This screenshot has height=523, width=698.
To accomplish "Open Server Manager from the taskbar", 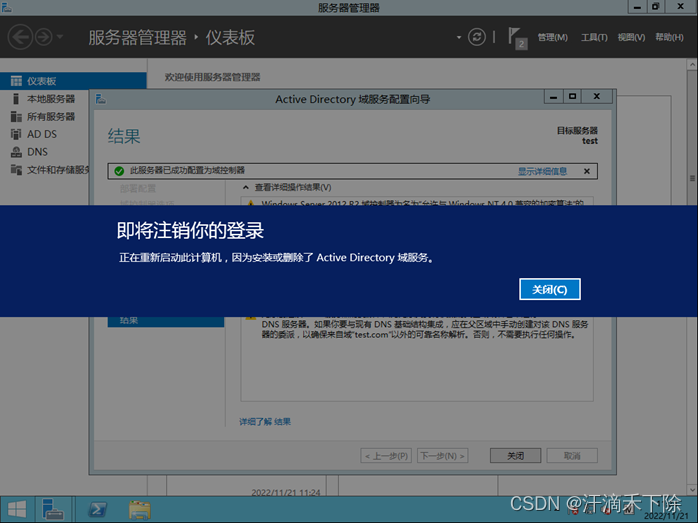I will click(53, 509).
